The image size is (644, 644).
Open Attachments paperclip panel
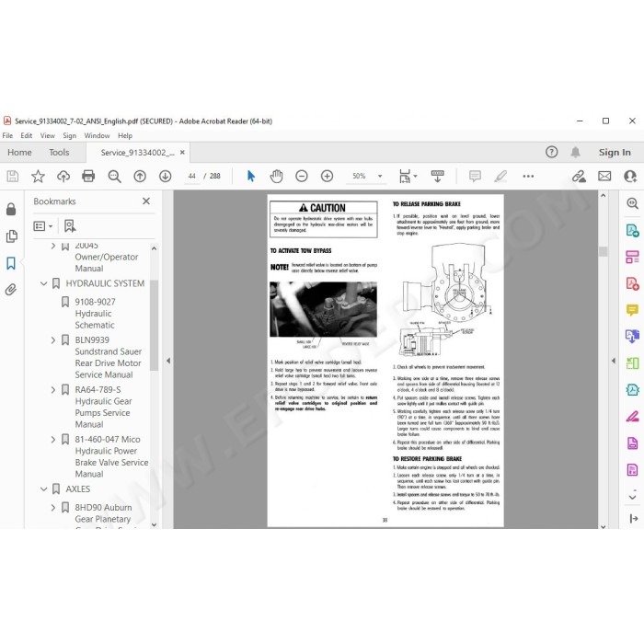point(11,290)
